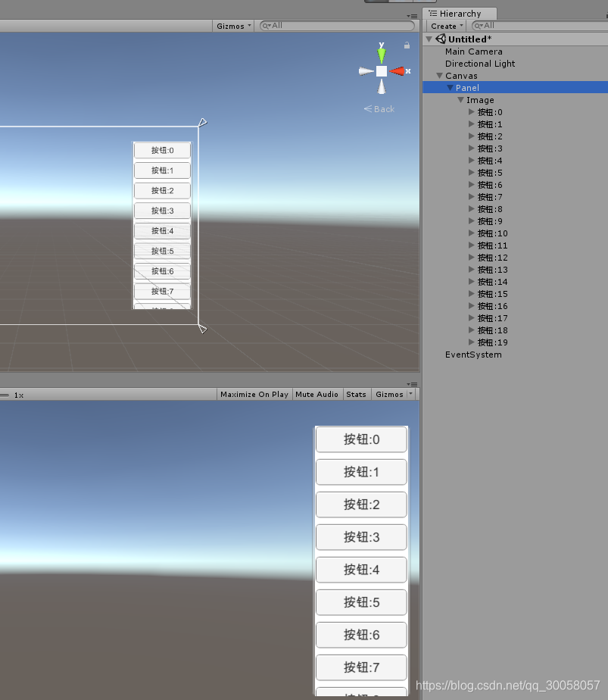Select 按钮:17 row in Hierarchy

coord(515,318)
